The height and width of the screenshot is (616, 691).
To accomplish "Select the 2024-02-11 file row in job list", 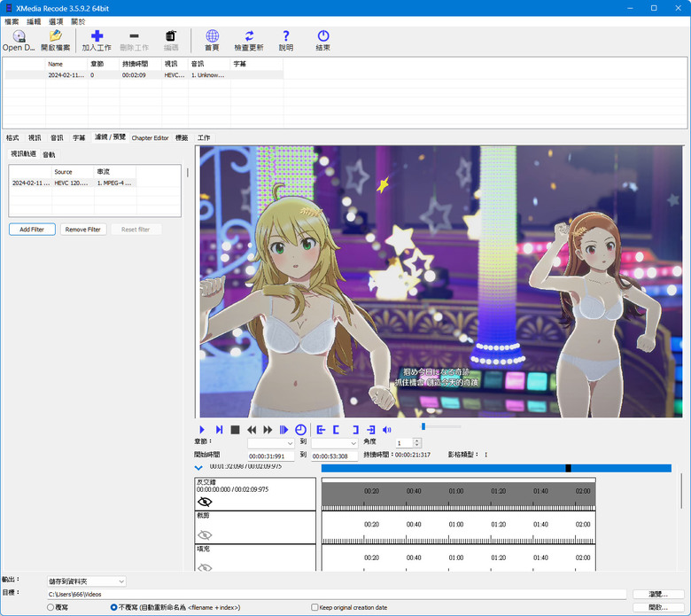I will tap(144, 75).
